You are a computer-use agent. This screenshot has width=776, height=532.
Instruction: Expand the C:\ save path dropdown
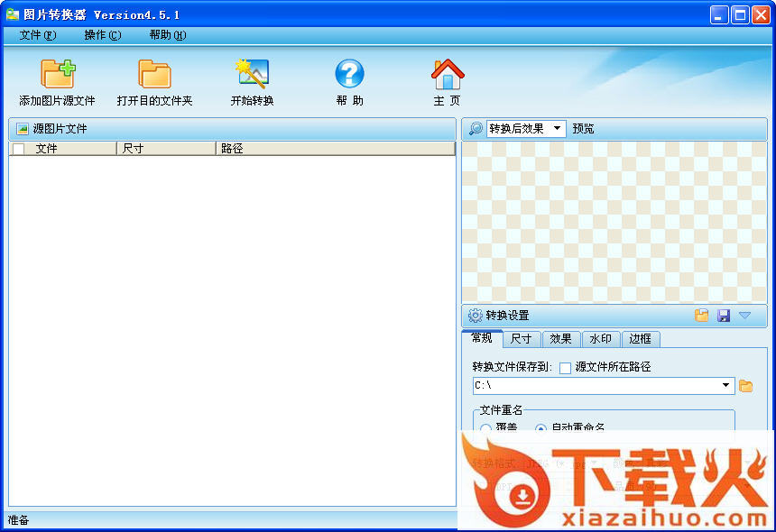[725, 385]
